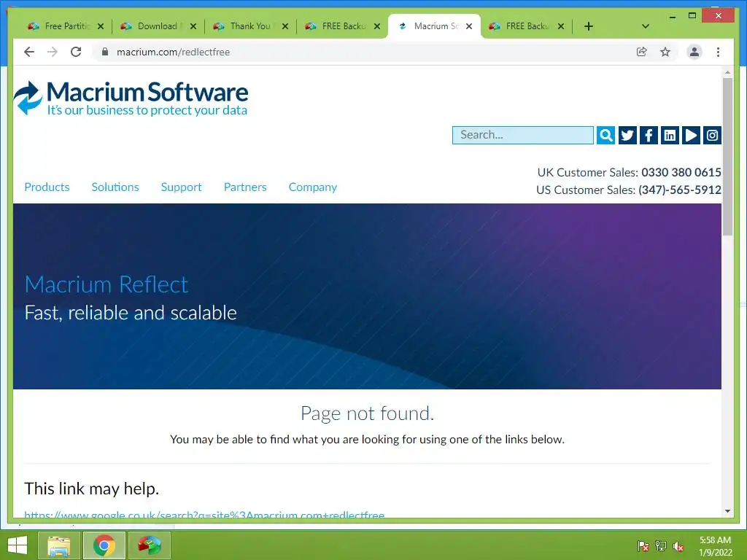Open the Partners menu
Image resolution: width=747 pixels, height=560 pixels.
pyautogui.click(x=245, y=187)
